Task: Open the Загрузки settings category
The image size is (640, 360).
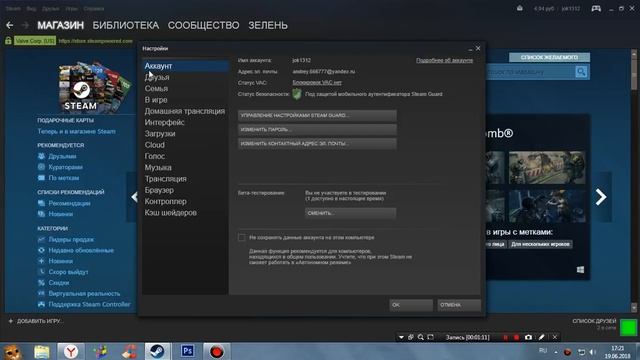Action: [185, 133]
